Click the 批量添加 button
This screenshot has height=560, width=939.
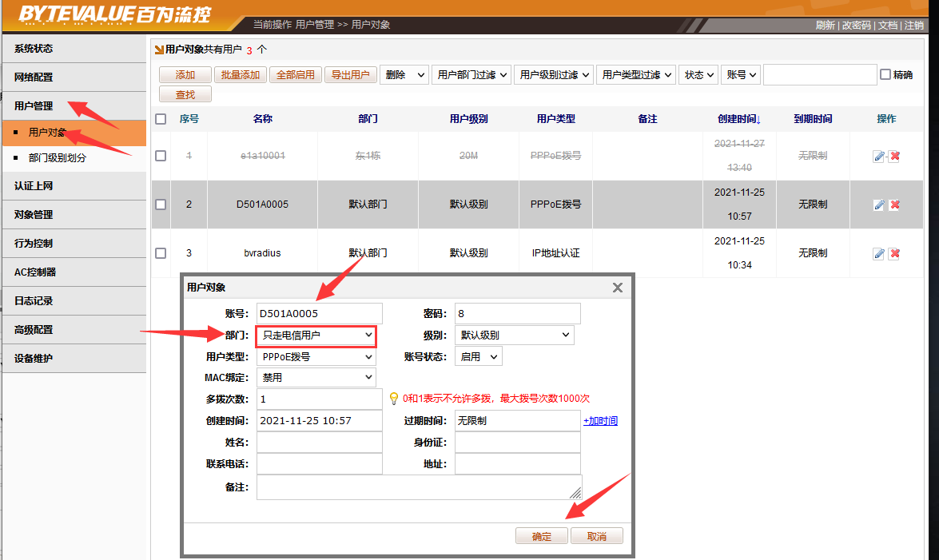pyautogui.click(x=240, y=75)
